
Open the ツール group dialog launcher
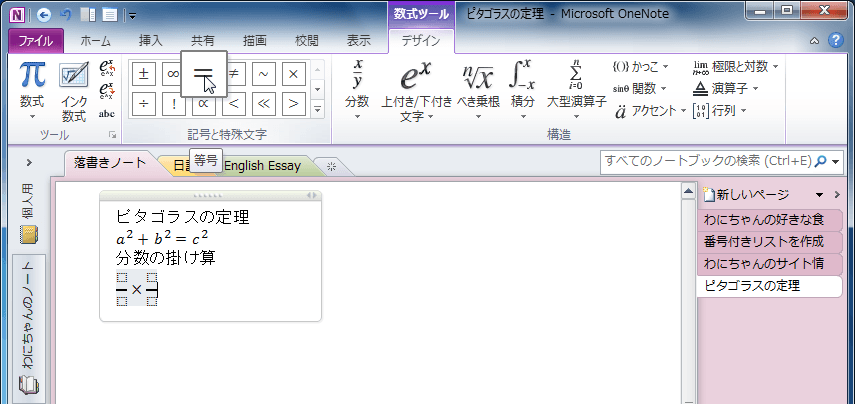pyautogui.click(x=113, y=135)
